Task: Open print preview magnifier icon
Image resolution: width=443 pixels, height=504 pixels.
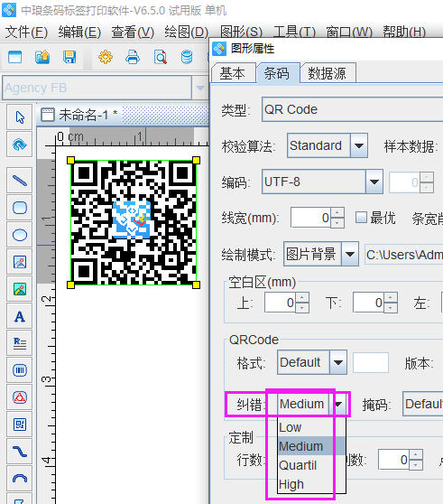Action: click(160, 57)
